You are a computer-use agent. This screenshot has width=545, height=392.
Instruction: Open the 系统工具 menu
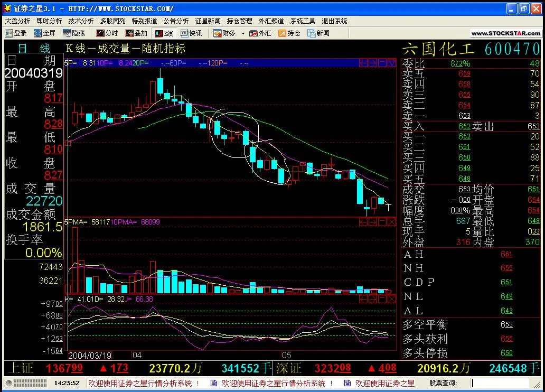coord(303,21)
